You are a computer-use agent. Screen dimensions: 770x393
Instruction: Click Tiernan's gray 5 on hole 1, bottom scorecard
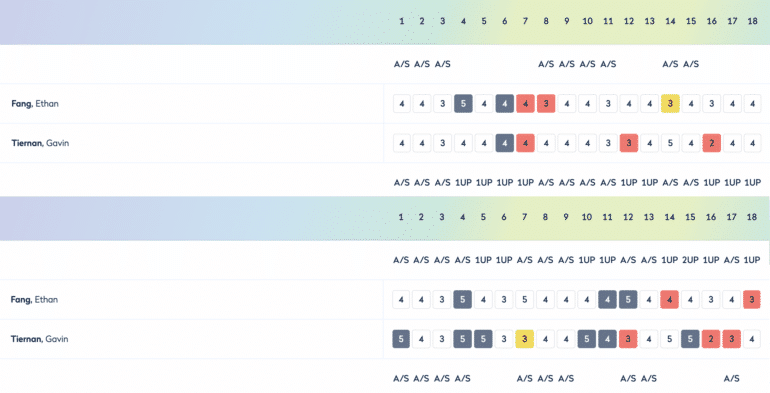pos(401,339)
